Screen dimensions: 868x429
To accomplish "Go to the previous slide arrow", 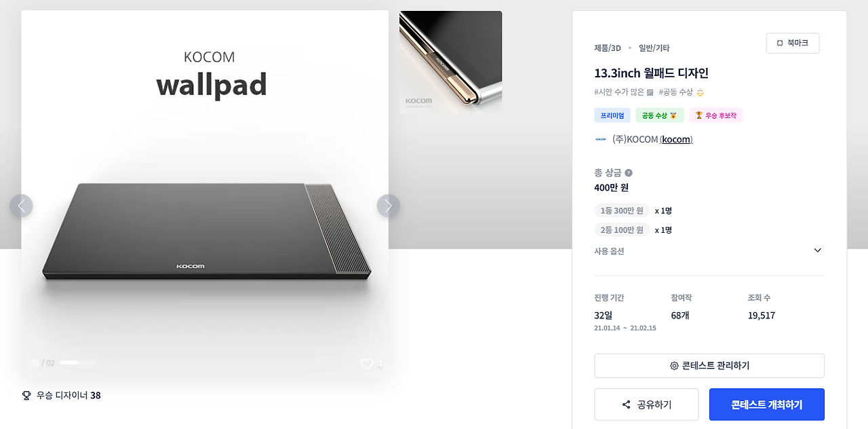I will point(22,206).
